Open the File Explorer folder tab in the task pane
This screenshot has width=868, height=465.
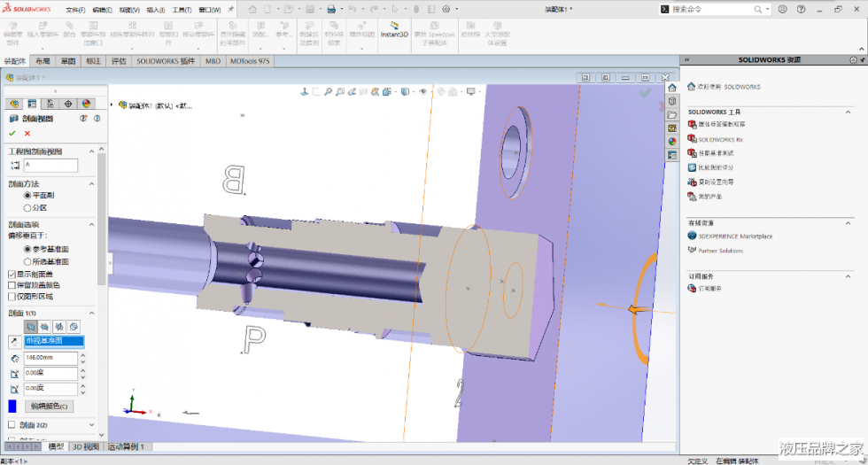pyautogui.click(x=671, y=114)
